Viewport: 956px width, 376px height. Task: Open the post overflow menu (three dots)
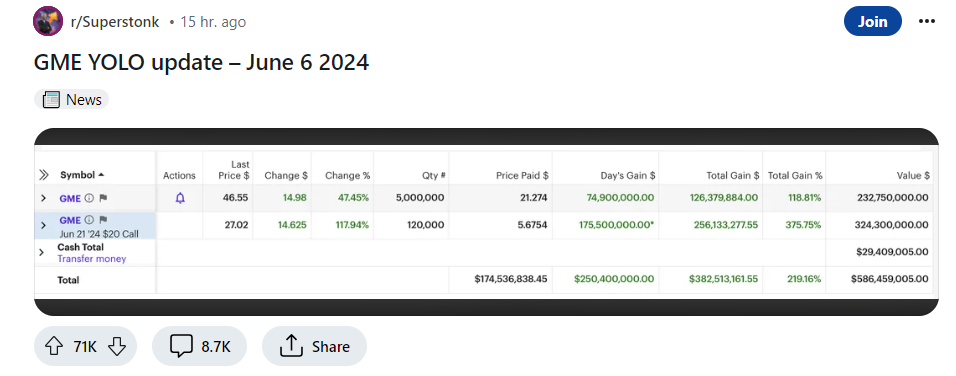[x=926, y=21]
